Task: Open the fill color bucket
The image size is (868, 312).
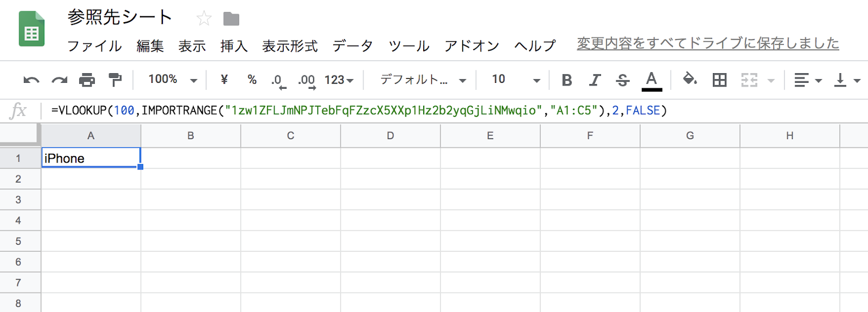Action: [x=690, y=79]
